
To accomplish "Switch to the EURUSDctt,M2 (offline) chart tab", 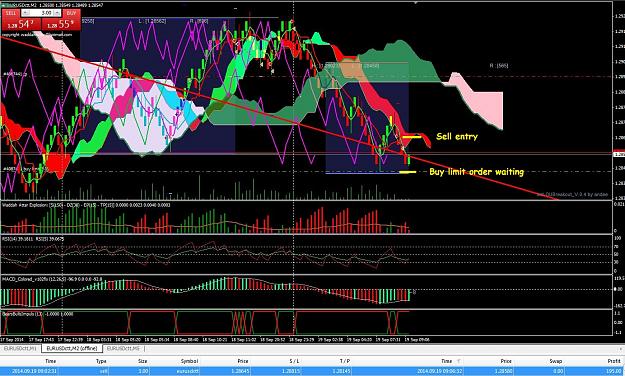I will pyautogui.click(x=72, y=348).
